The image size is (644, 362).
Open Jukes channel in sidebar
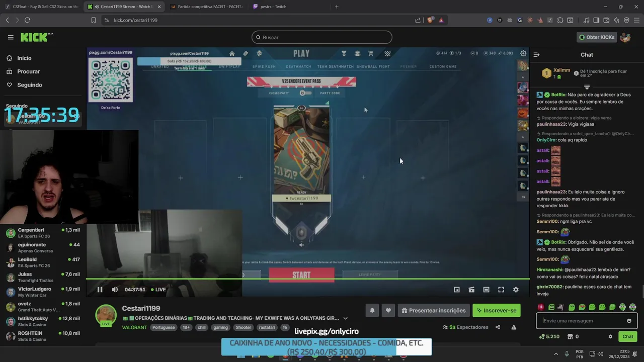click(43, 277)
